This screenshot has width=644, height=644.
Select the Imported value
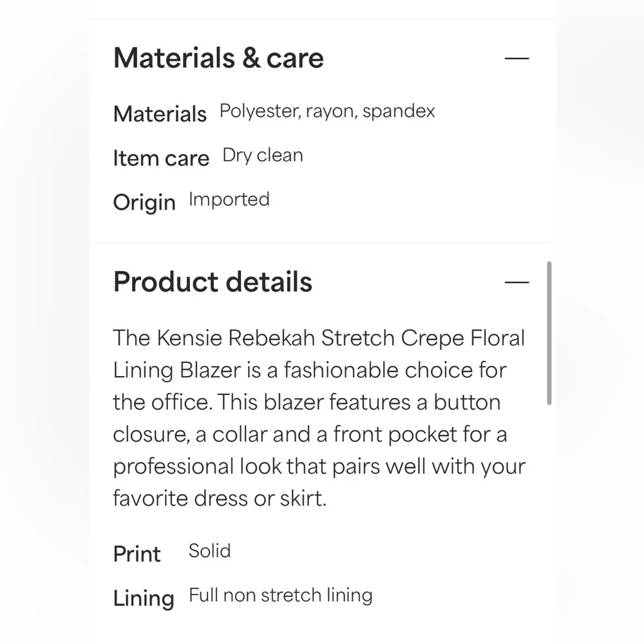click(229, 200)
